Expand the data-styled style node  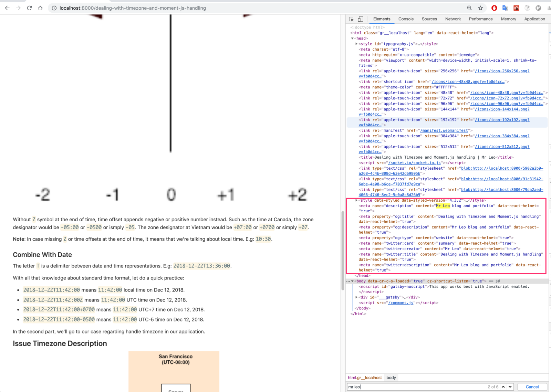click(x=356, y=200)
